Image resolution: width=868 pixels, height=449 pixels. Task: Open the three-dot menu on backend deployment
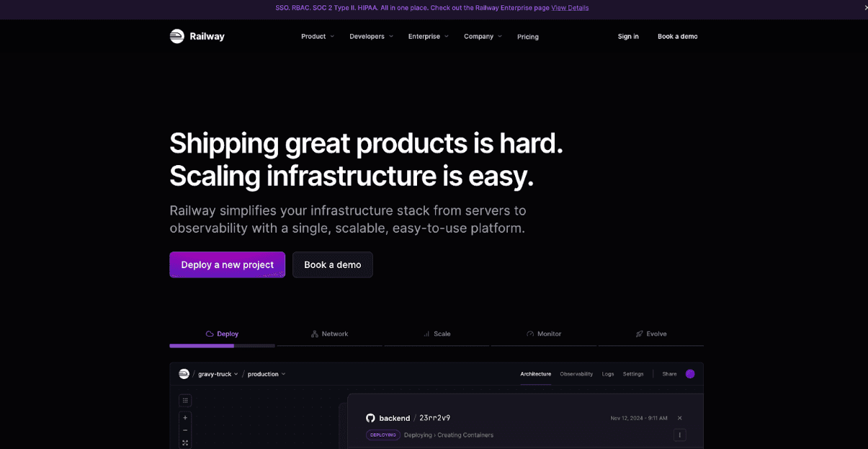coord(679,435)
